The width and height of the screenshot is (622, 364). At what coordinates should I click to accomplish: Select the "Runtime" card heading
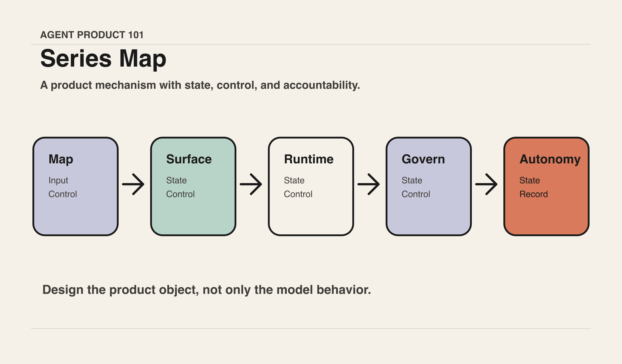[x=309, y=159]
